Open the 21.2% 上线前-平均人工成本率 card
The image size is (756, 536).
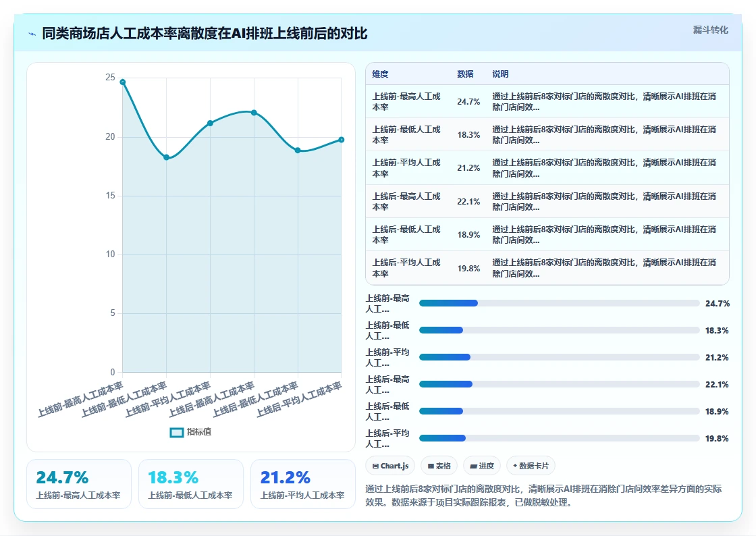click(x=303, y=483)
